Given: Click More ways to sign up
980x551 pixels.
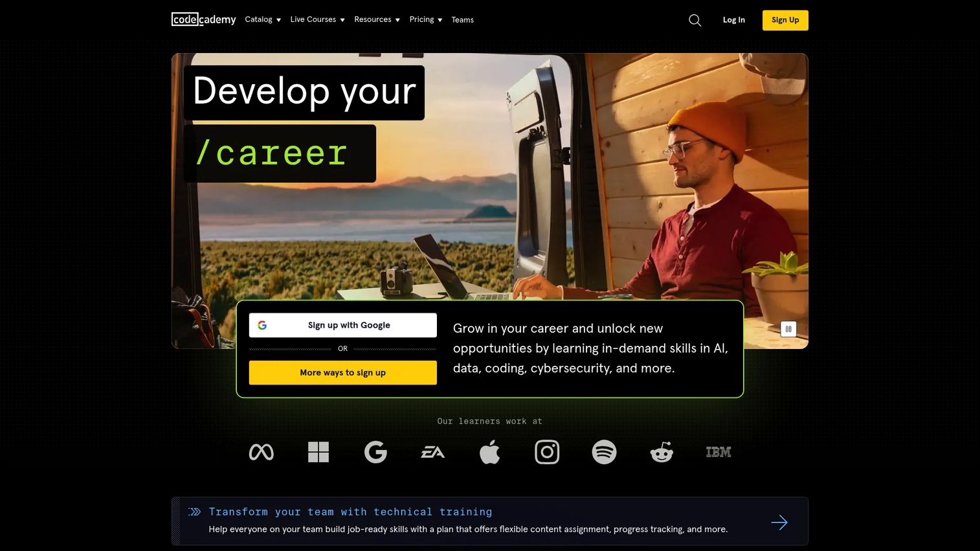Looking at the screenshot, I should (343, 372).
